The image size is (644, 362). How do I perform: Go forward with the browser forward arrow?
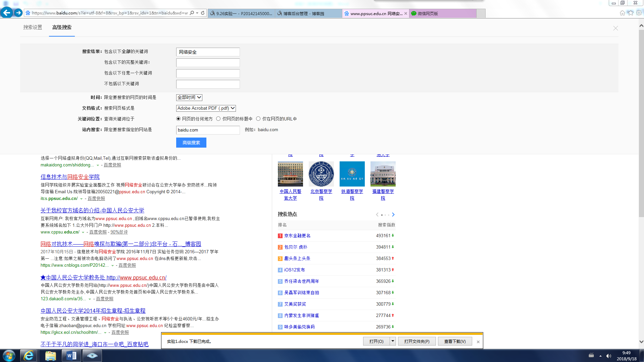coord(18,13)
